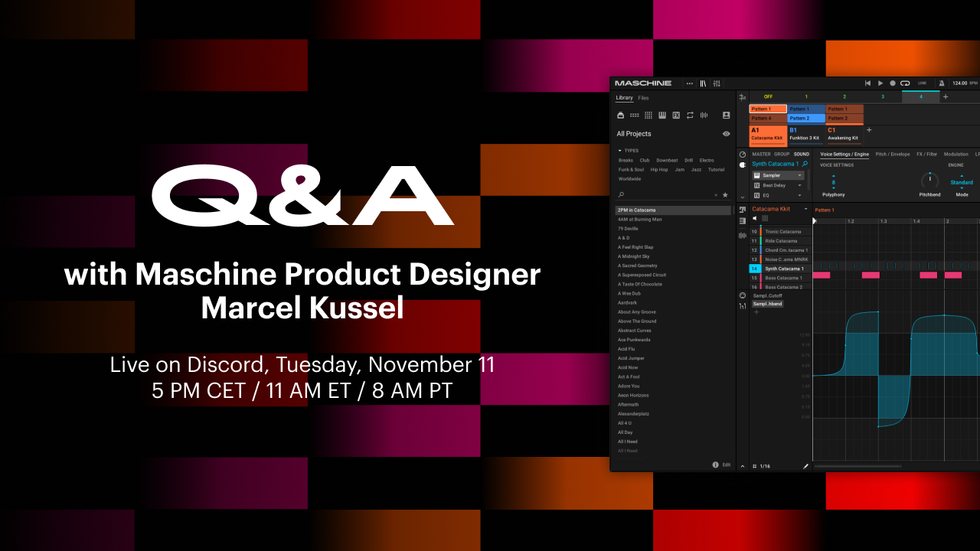Screen dimensions: 980x551
Task: Click the Edit button in browser footer
Action: tap(727, 465)
